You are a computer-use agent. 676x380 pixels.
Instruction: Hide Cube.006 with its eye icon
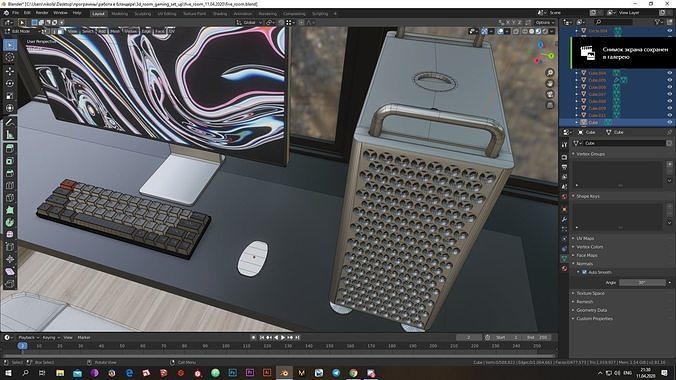click(x=670, y=87)
